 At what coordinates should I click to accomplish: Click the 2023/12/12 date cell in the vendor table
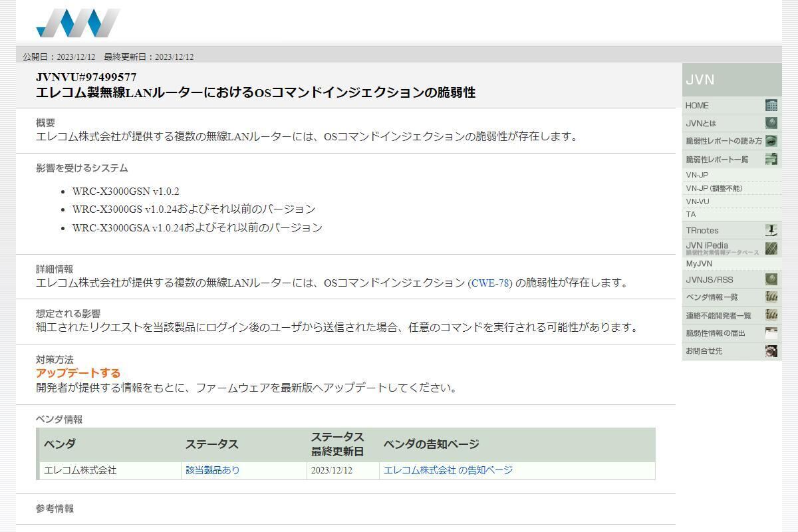coord(342,470)
